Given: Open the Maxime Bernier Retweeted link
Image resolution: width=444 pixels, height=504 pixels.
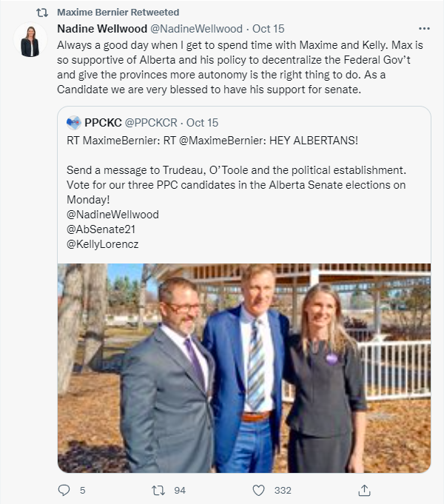Looking at the screenshot, I should tap(118, 13).
